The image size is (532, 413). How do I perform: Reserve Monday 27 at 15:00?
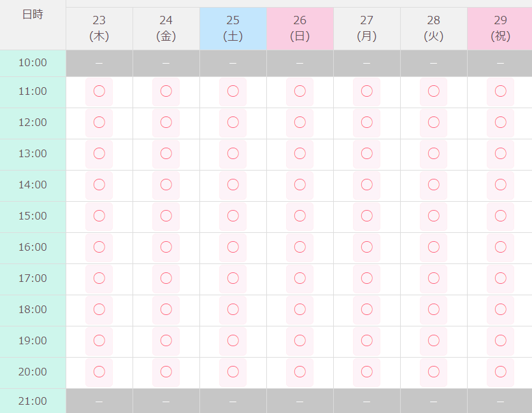[x=366, y=216]
